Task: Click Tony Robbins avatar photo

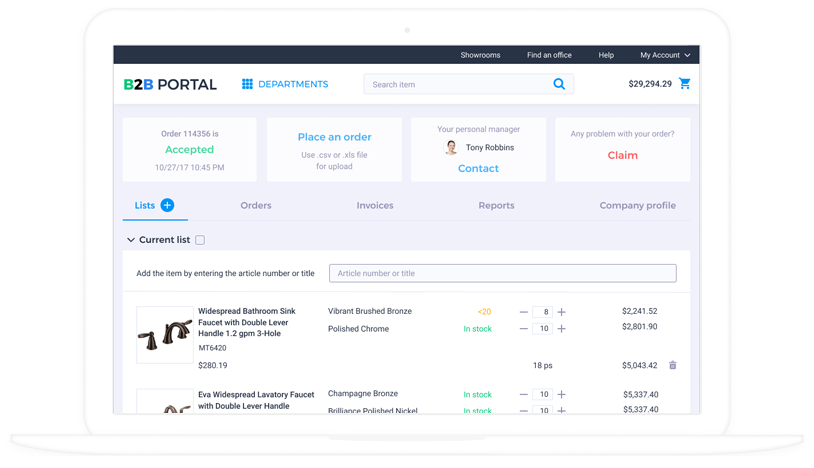Action: (451, 148)
